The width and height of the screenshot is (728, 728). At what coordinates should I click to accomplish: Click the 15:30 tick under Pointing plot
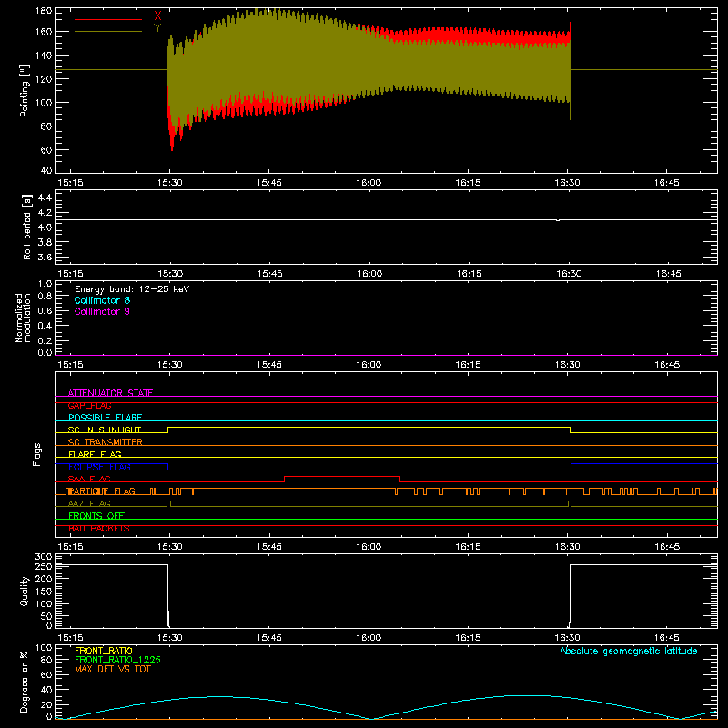click(170, 183)
